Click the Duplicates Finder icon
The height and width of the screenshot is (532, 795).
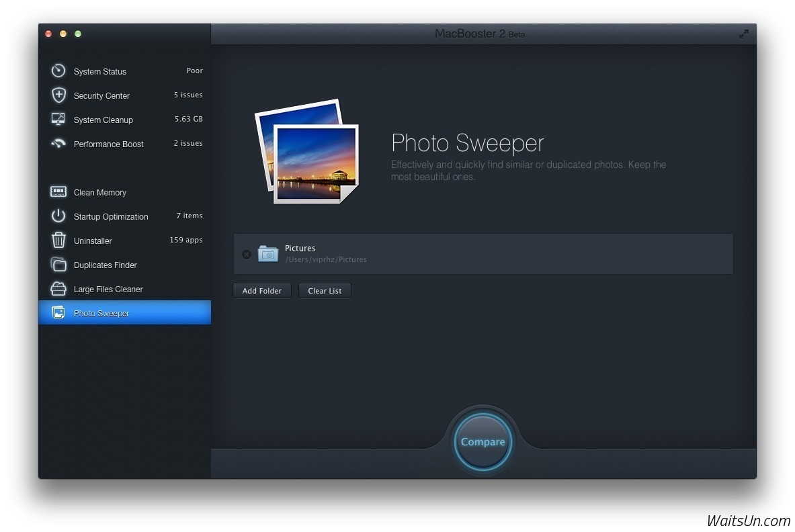tap(58, 264)
